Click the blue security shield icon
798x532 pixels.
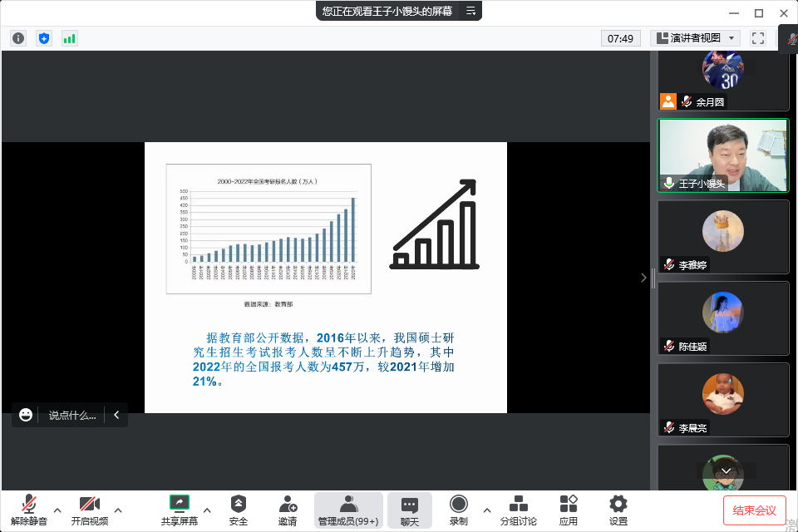tap(44, 38)
